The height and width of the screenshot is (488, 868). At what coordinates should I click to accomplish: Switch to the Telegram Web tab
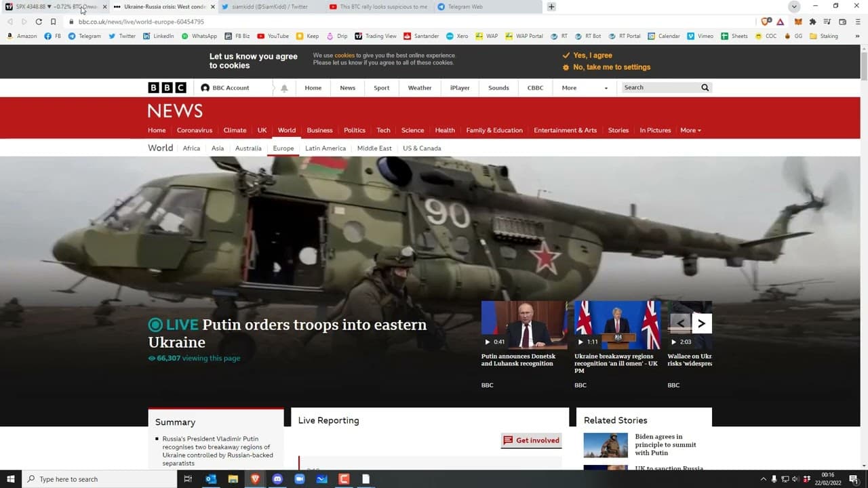487,7
